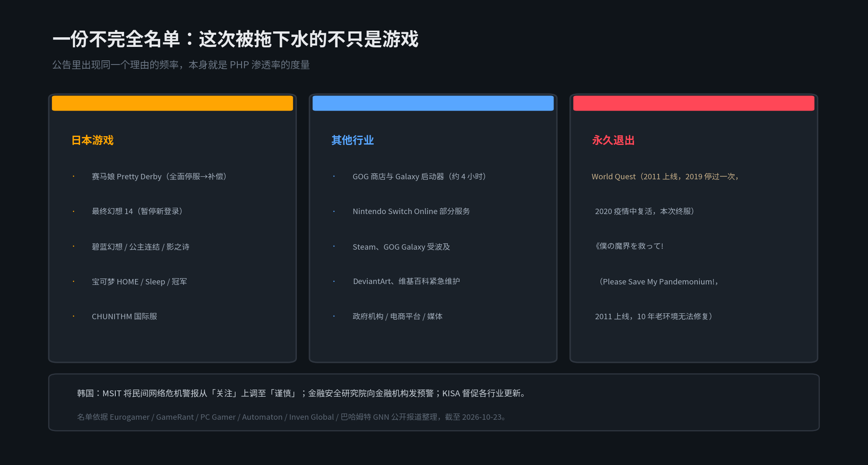
Task: Click 政府机构 / 电商平台 / 媒体
Action: click(x=398, y=316)
